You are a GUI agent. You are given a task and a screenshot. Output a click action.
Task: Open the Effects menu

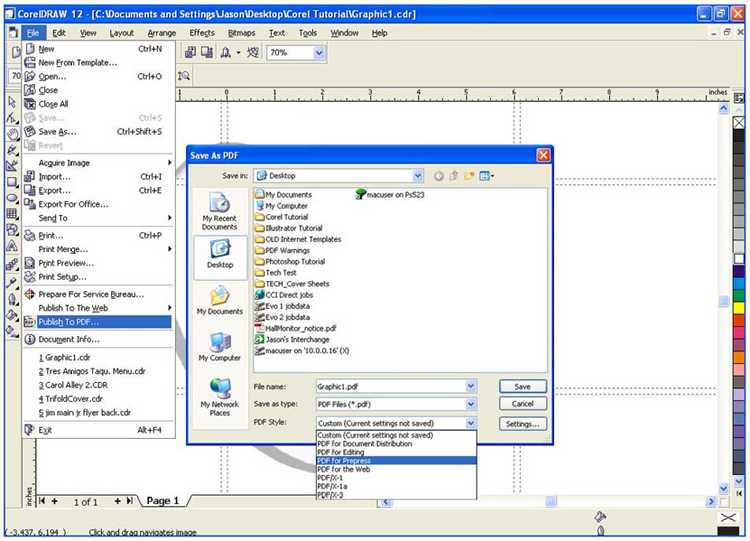[202, 33]
